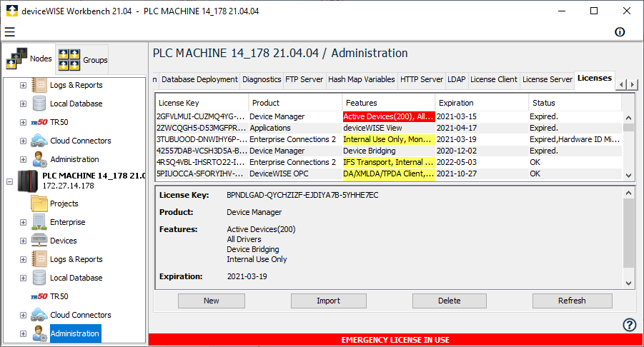Expand the lower Cloud Connectors node
Image resolution: width=644 pixels, height=347 pixels.
pyautogui.click(x=23, y=315)
